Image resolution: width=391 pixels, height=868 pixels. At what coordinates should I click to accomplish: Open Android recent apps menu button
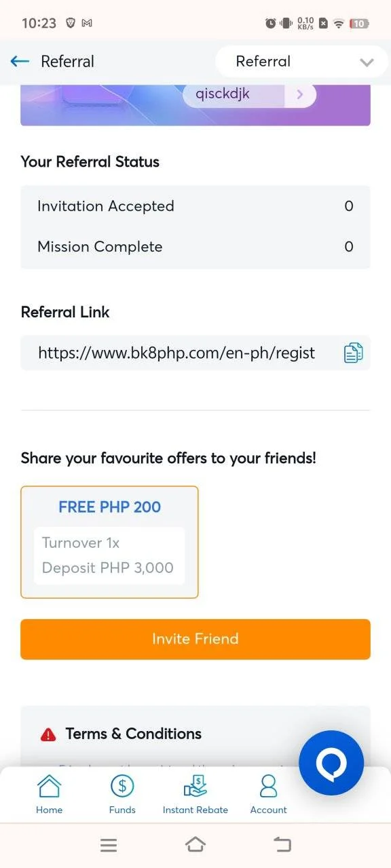tap(109, 845)
